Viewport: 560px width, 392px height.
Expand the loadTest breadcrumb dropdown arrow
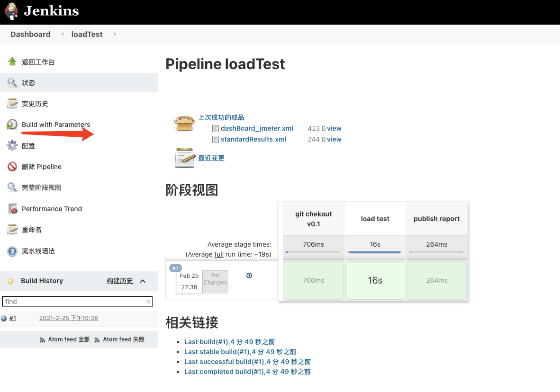pyautogui.click(x=115, y=34)
